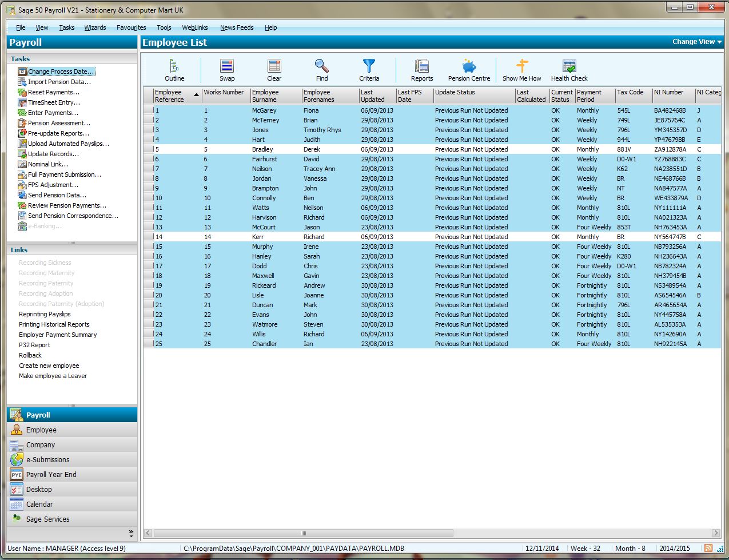
Task: Click row selector for employee 25 Chandler
Action: click(x=149, y=344)
